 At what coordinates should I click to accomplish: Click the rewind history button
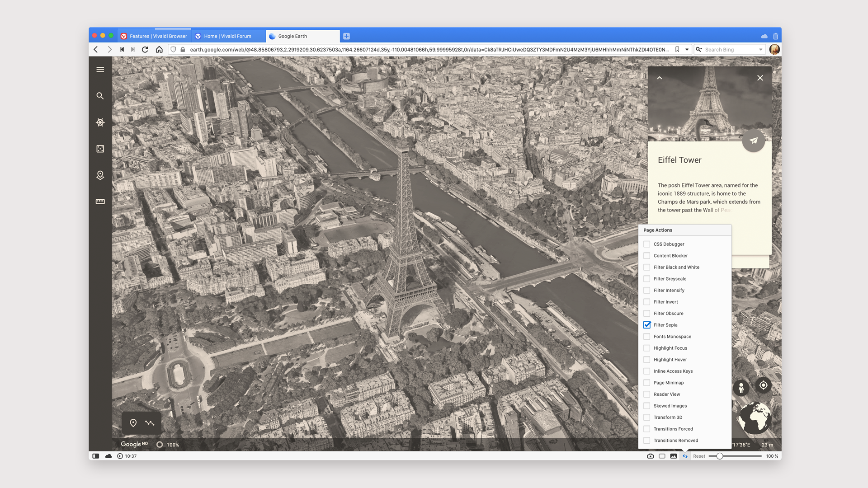(x=122, y=50)
